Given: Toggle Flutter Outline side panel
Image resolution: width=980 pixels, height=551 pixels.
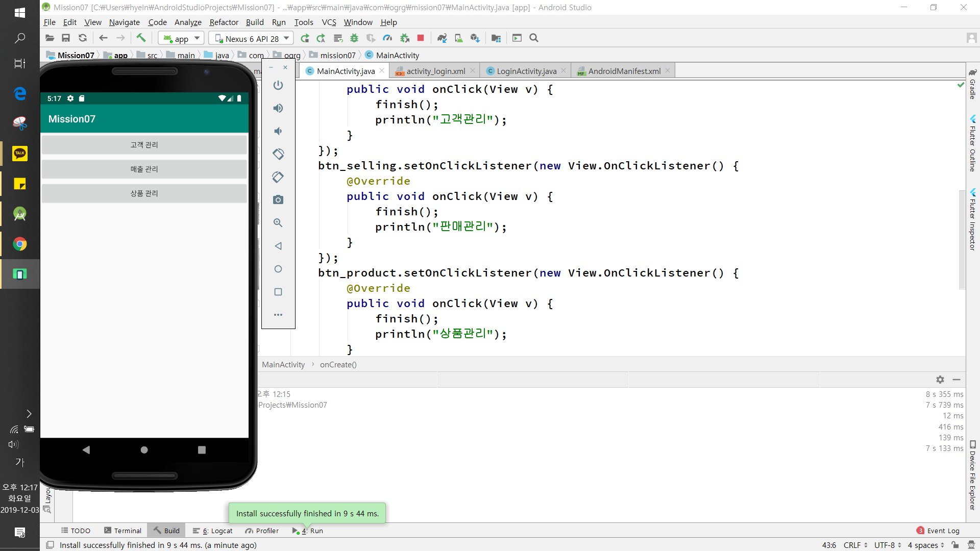Looking at the screenshot, I should [x=972, y=144].
